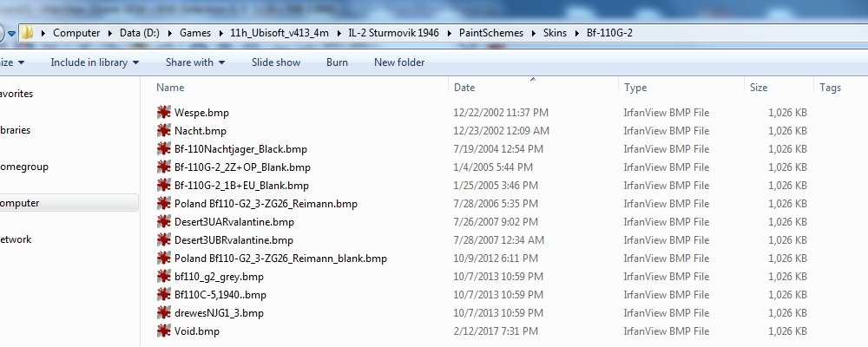This screenshot has height=347, width=868.
Task: Open recent locations dropdown arrow
Action: point(11,34)
